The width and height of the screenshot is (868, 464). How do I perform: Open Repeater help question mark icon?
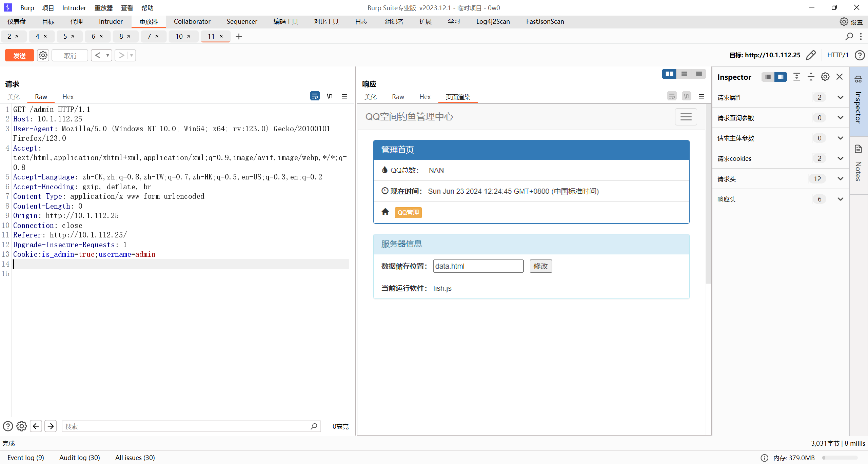click(860, 55)
